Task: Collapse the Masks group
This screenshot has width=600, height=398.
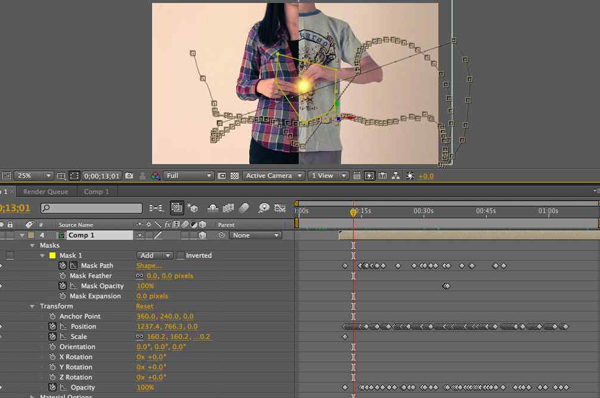Action: (x=32, y=245)
